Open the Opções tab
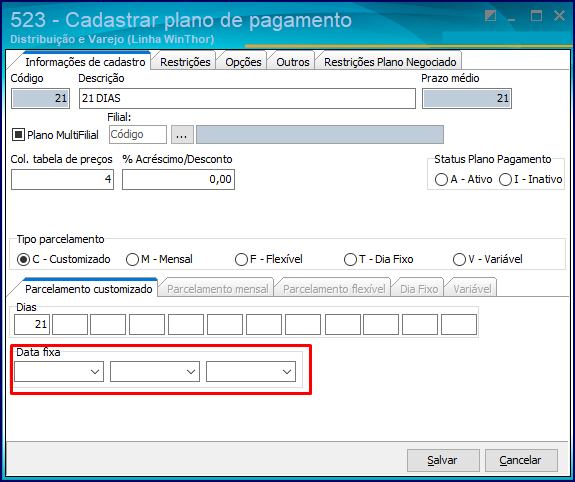Screen dimensions: 575x482 click(x=243, y=62)
